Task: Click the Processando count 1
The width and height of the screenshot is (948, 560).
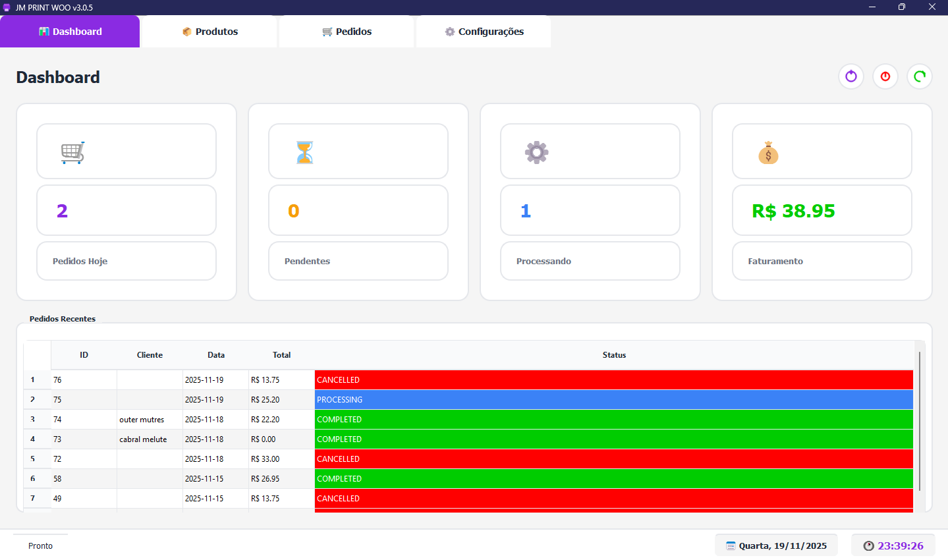Action: pos(526,211)
